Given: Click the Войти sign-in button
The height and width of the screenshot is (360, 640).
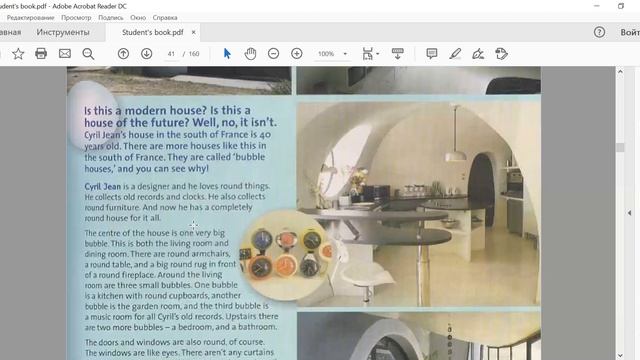Looking at the screenshot, I should click(630, 32).
